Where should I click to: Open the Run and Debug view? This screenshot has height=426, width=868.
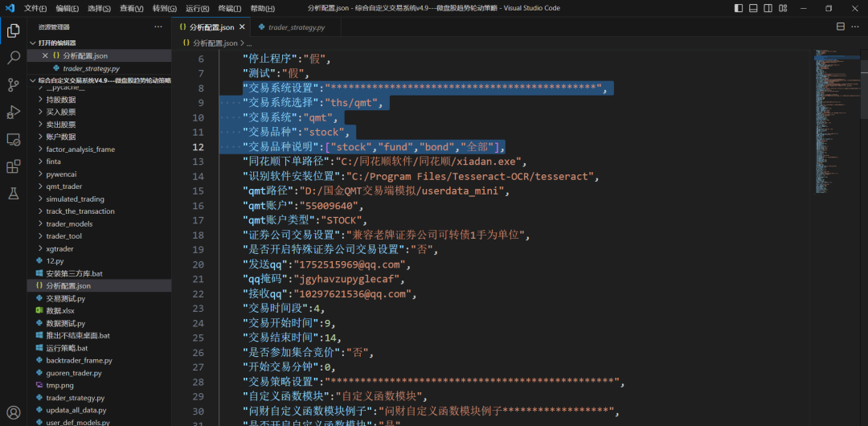pos(14,112)
